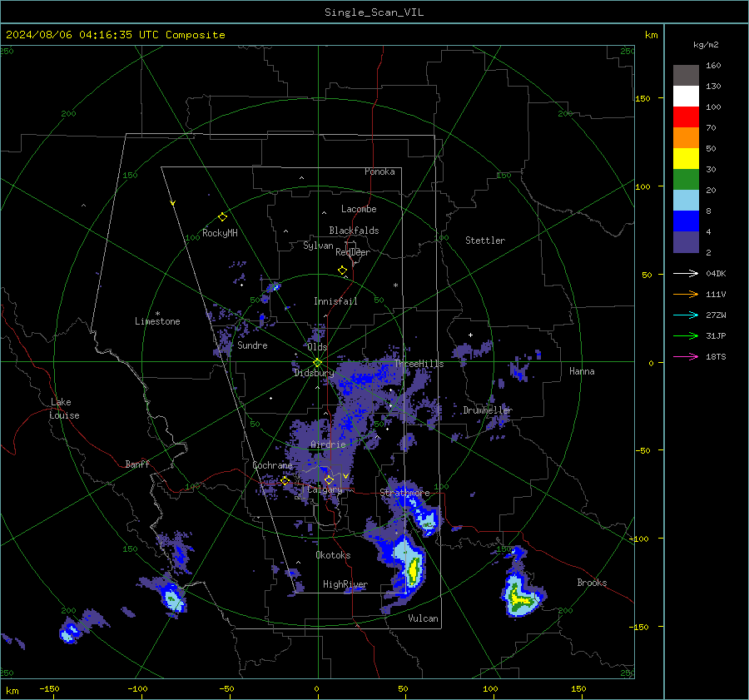The image size is (749, 700).
Task: Click the green 31JP arrow icon
Action: [686, 336]
